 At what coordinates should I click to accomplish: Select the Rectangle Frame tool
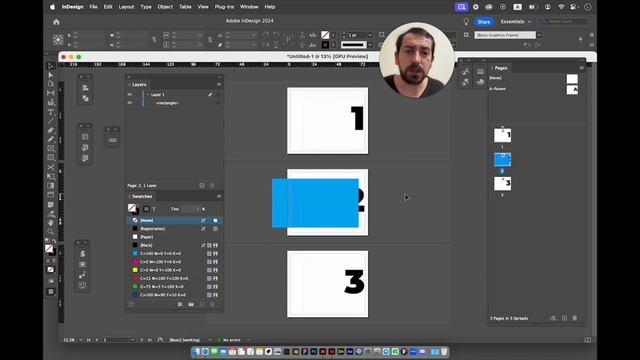51,149
